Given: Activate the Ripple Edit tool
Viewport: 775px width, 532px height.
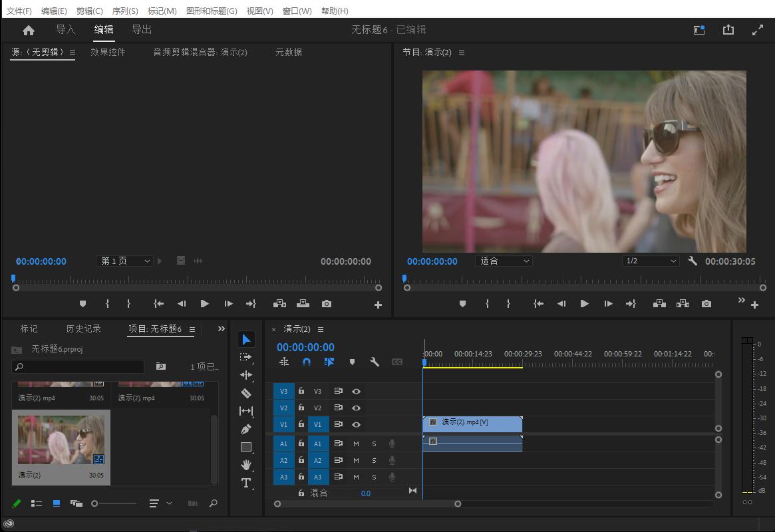Looking at the screenshot, I should tap(246, 375).
